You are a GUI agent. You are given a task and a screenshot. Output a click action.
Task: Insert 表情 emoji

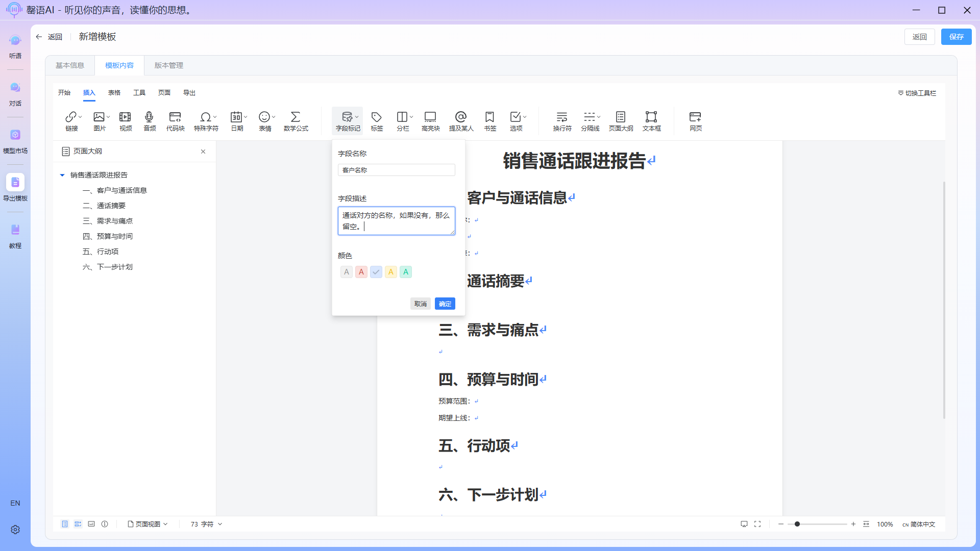point(264,121)
